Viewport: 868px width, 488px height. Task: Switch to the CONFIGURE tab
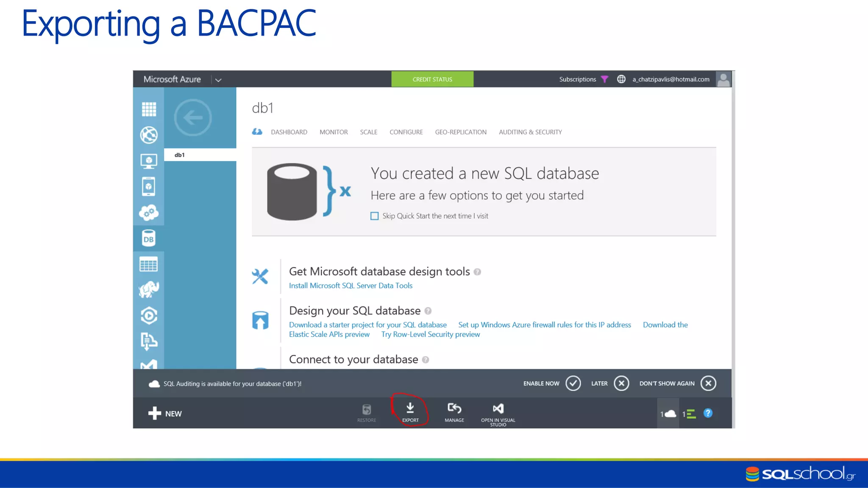pos(406,132)
